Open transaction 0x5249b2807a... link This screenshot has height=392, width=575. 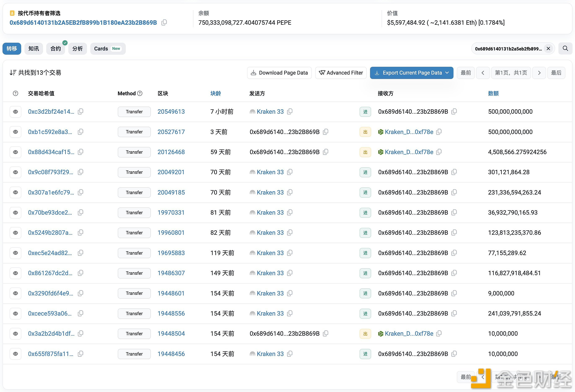[50, 232]
